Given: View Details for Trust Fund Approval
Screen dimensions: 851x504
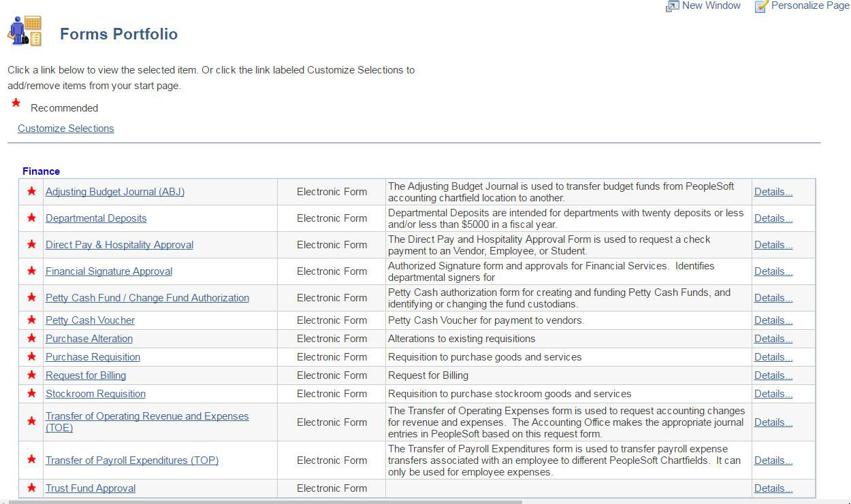Looking at the screenshot, I should [773, 488].
